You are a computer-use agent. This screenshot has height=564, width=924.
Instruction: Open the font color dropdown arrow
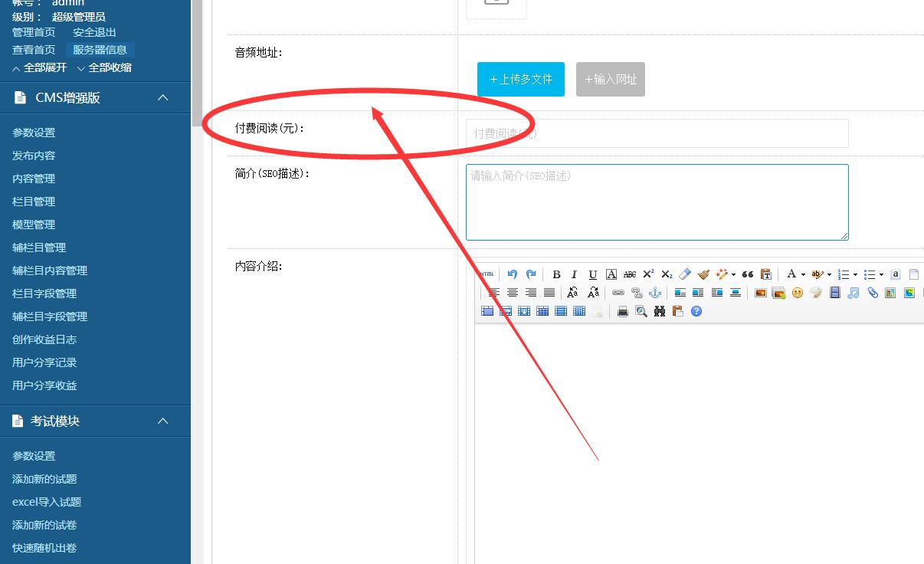pyautogui.click(x=803, y=275)
